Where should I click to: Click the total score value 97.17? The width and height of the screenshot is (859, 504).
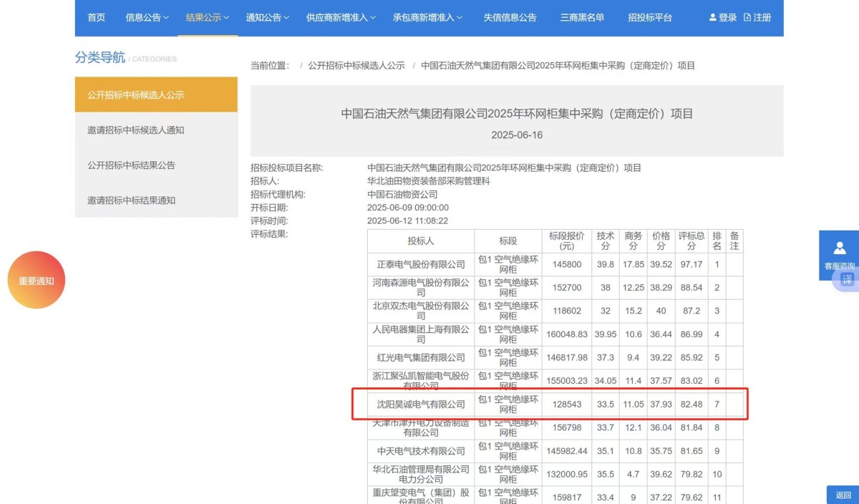691,264
